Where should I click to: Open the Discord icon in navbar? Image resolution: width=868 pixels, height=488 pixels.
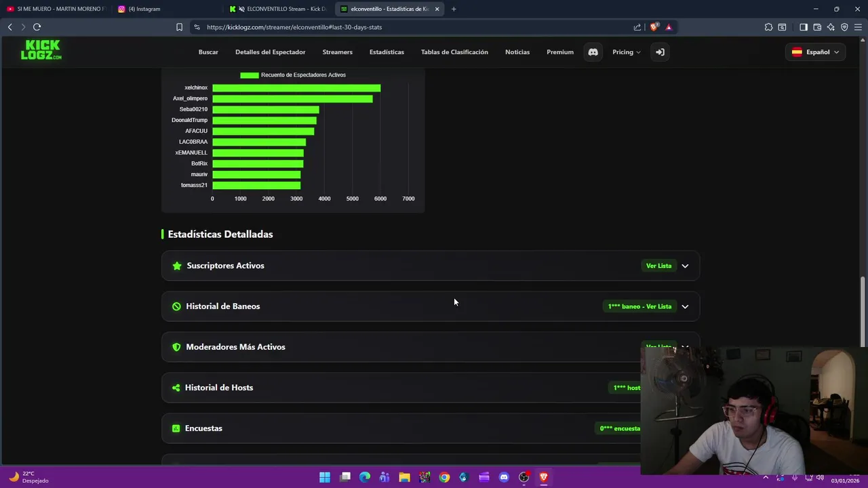click(593, 52)
